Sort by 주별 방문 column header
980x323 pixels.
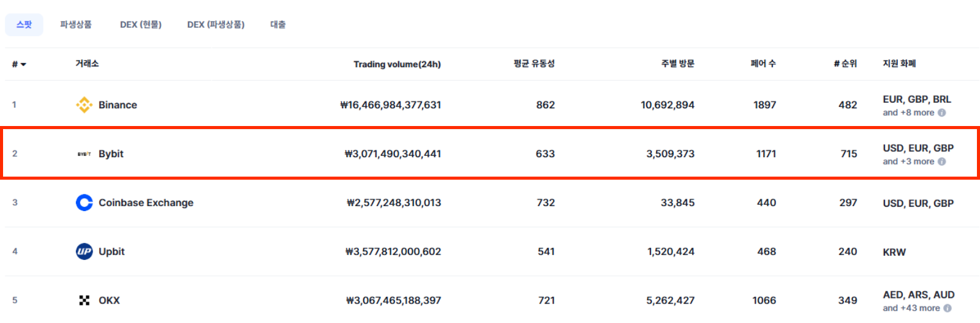pos(677,64)
